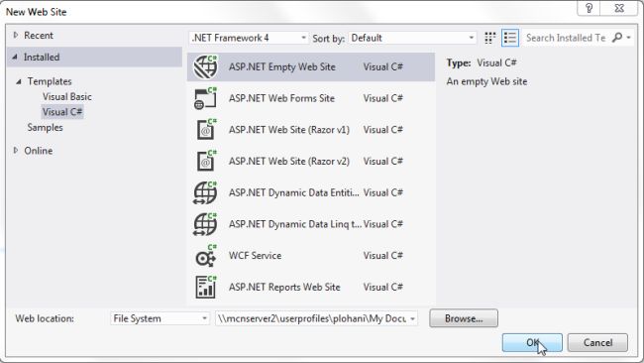Viewport: 644px width, 363px height.
Task: Open the .NET Framework 4 dropdown
Action: point(249,38)
